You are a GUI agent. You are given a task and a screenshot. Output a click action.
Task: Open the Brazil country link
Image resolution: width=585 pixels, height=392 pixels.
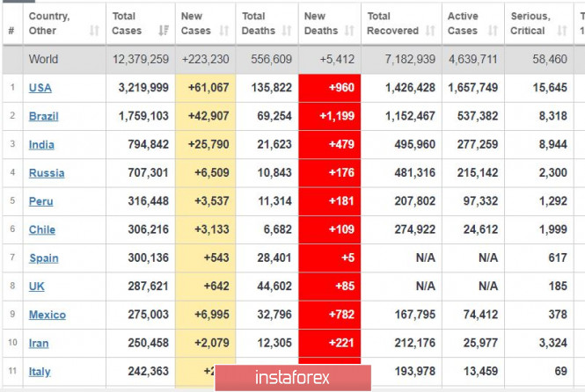pyautogui.click(x=44, y=116)
